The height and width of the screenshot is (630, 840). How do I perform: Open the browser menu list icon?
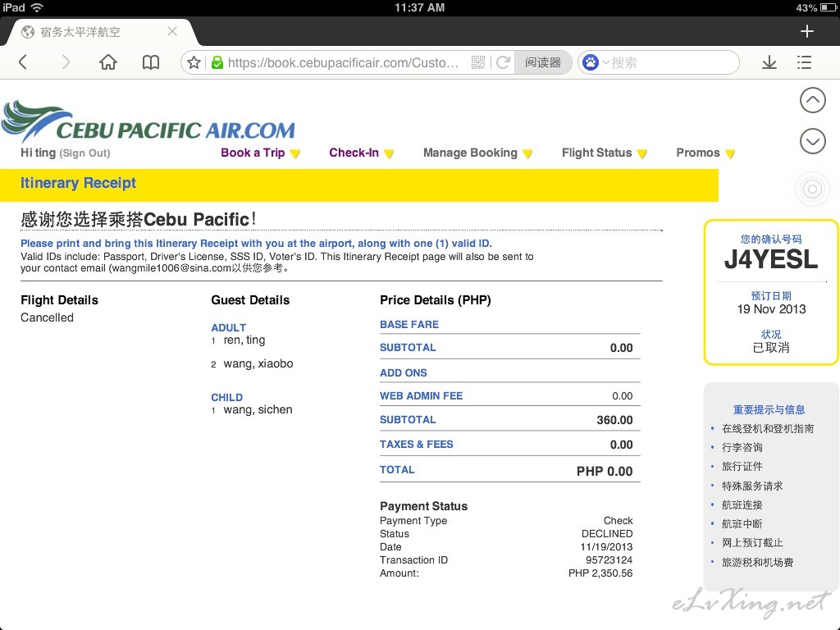[x=804, y=62]
